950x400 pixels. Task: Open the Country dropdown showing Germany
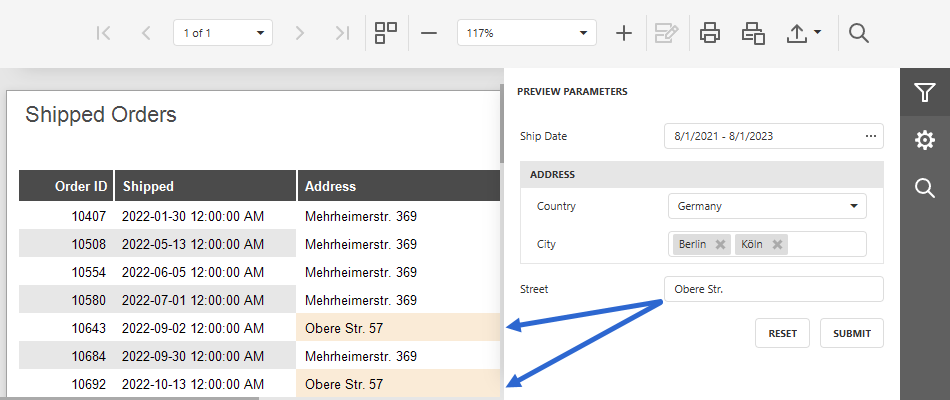[767, 206]
